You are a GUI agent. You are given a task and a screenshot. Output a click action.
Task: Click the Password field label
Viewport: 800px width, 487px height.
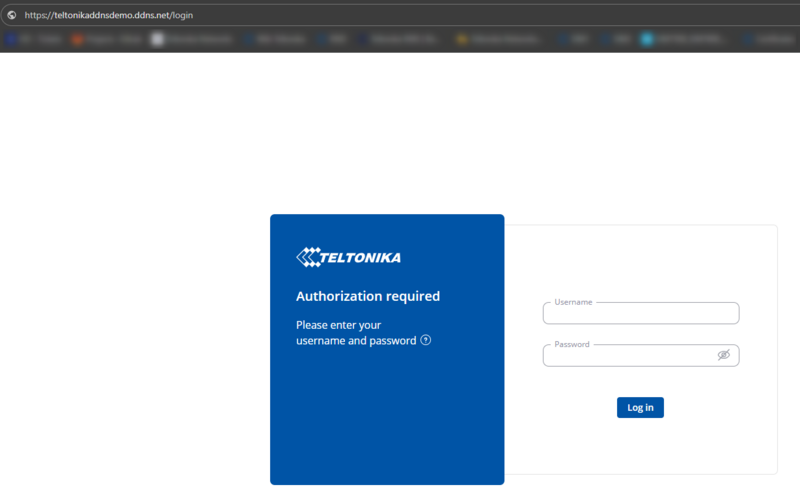point(572,344)
